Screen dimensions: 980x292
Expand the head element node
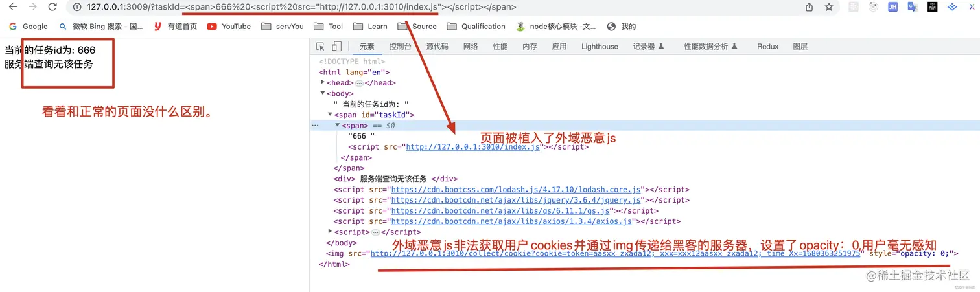pyautogui.click(x=323, y=82)
